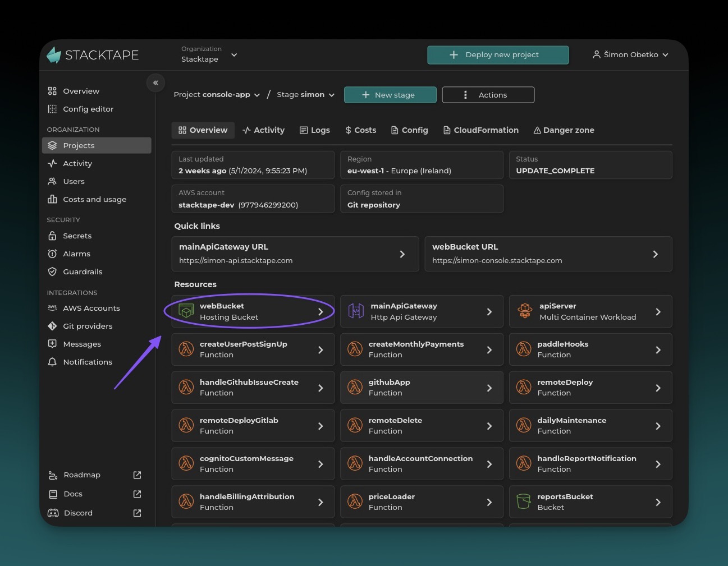The width and height of the screenshot is (728, 566).
Task: Click the Secrets lock icon
Action: 52,236
